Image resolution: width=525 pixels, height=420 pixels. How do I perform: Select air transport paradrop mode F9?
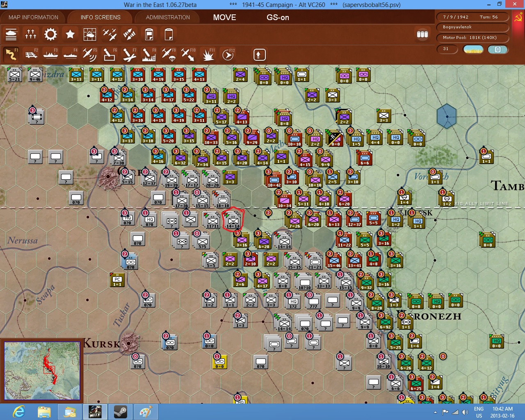coord(169,55)
